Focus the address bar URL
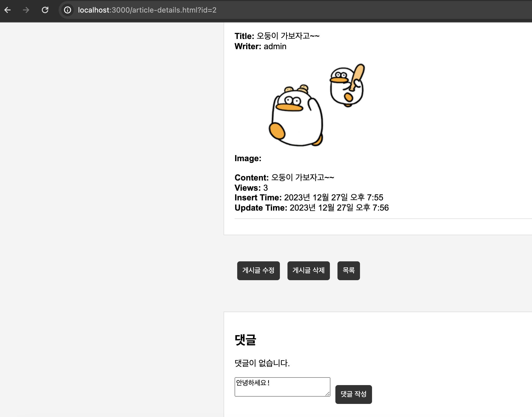Image resolution: width=532 pixels, height=417 pixels. click(147, 10)
